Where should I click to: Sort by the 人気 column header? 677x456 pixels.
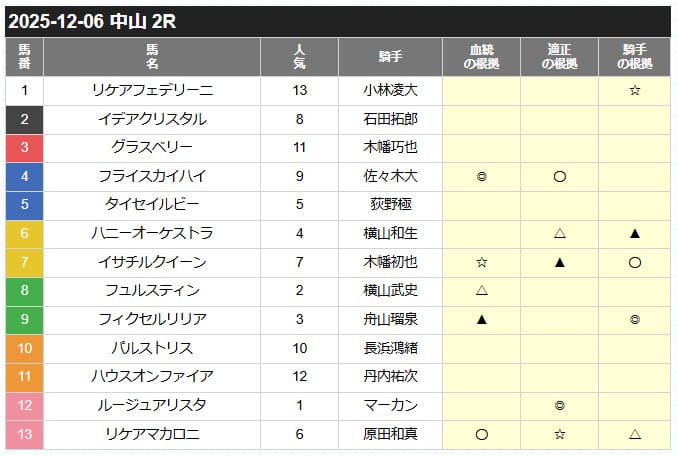(299, 57)
